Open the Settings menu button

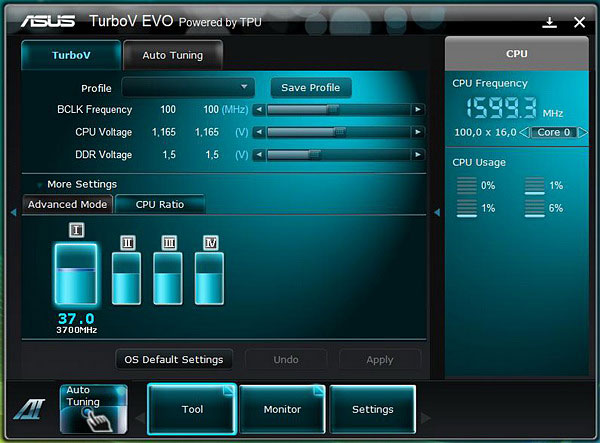click(x=373, y=409)
